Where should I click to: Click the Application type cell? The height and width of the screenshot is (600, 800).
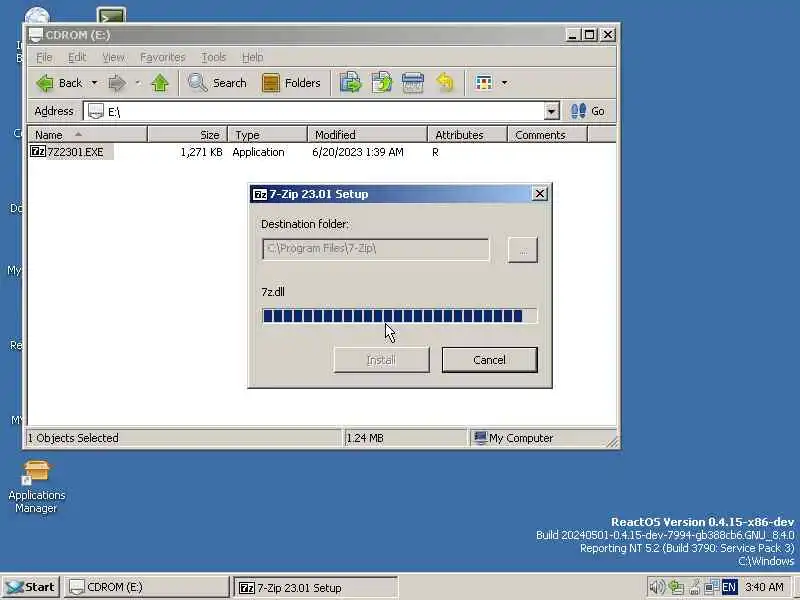pos(258,152)
